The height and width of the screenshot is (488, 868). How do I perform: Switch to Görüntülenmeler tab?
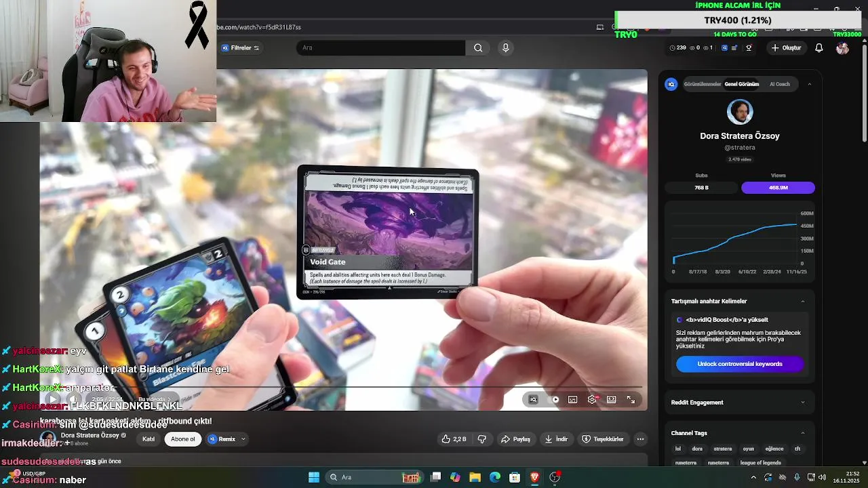tap(702, 85)
